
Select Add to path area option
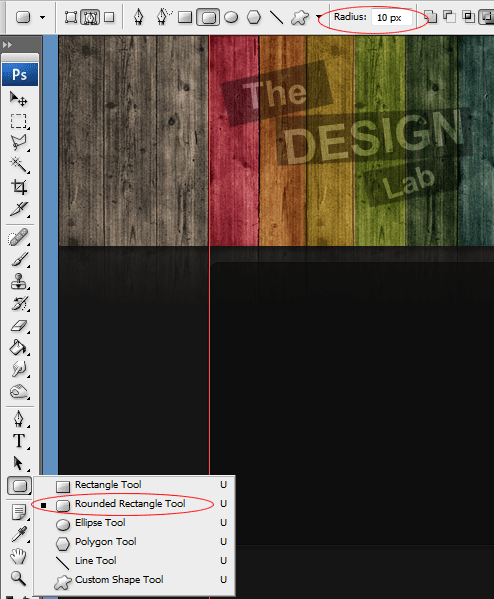431,17
